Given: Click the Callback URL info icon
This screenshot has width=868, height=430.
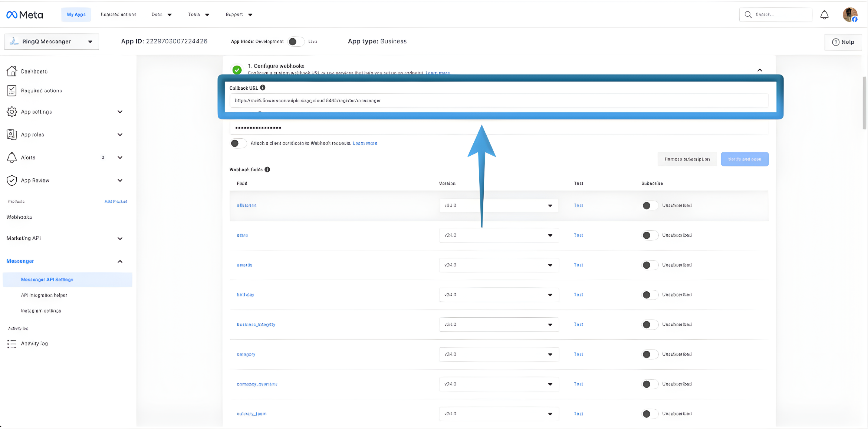Looking at the screenshot, I should (x=263, y=88).
